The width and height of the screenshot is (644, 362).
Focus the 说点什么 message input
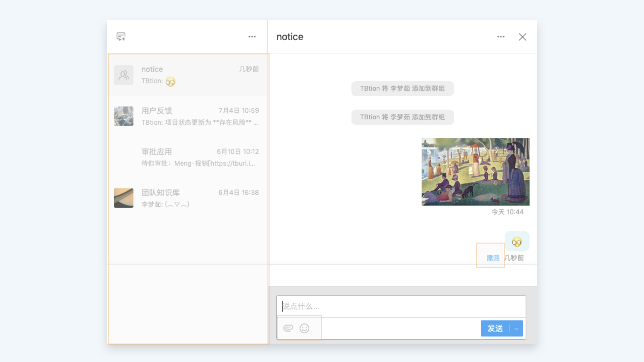point(401,306)
